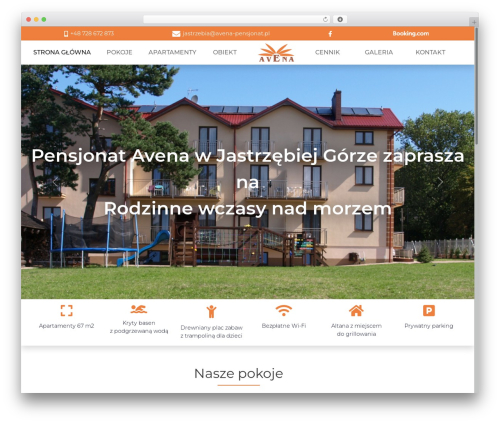This screenshot has height=423, width=500.
Task: Click the envelope email icon
Action: coord(176,34)
